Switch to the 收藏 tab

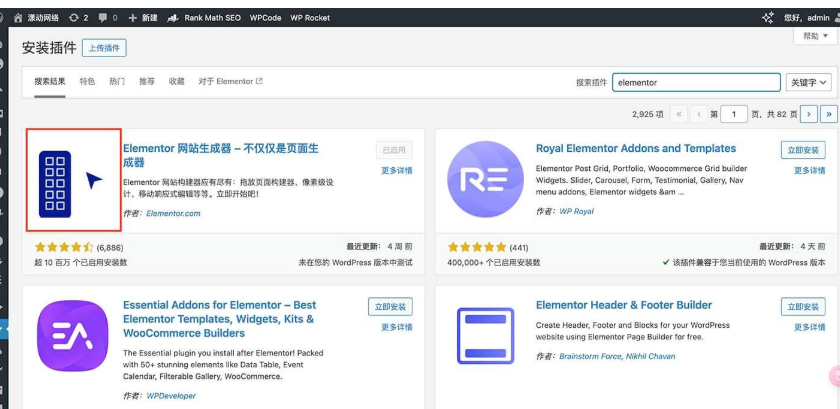[176, 81]
